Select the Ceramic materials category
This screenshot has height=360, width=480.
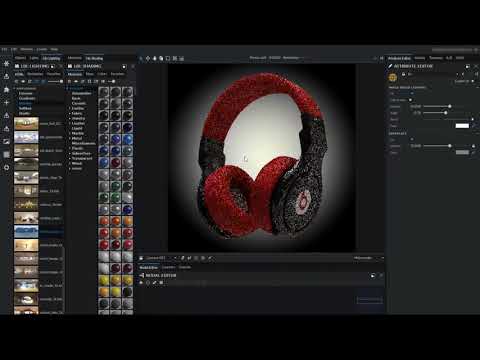[79, 103]
